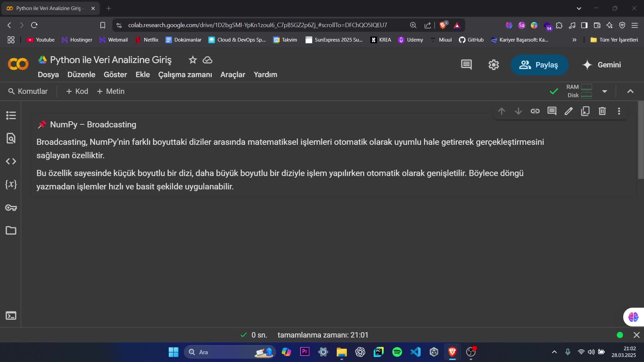
Task: Open the notebook comments icon in the header
Action: click(x=466, y=65)
